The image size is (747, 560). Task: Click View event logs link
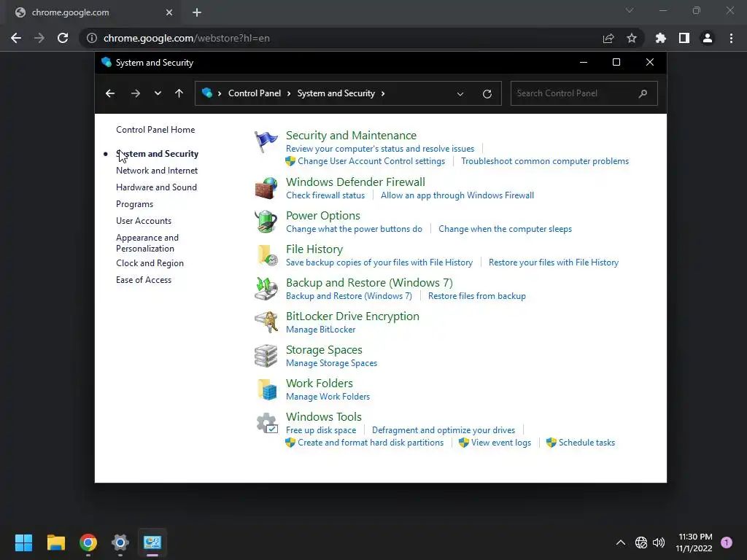click(501, 443)
